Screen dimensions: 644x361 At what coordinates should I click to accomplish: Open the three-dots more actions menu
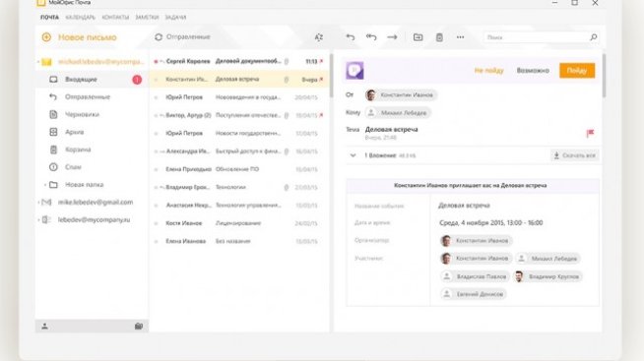click(461, 37)
